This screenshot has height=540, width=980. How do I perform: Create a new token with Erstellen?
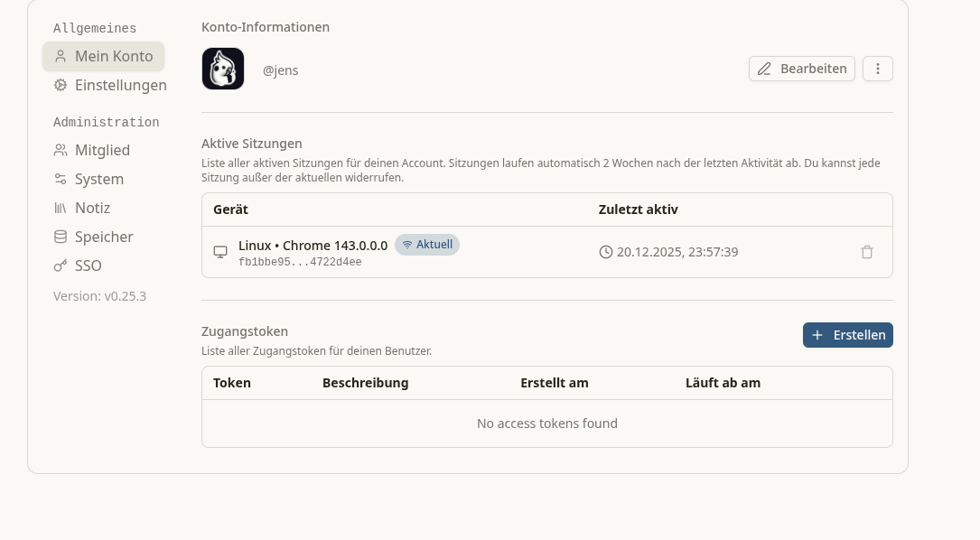(x=847, y=335)
